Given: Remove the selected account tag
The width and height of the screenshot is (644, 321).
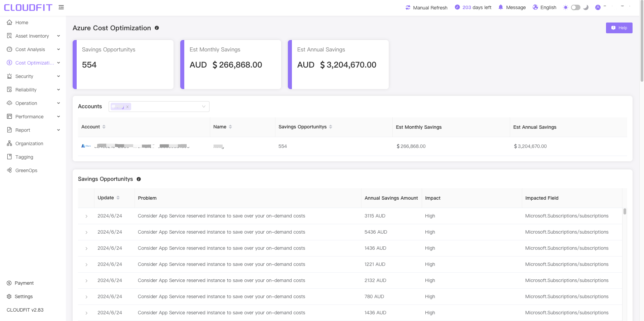Looking at the screenshot, I should point(127,107).
